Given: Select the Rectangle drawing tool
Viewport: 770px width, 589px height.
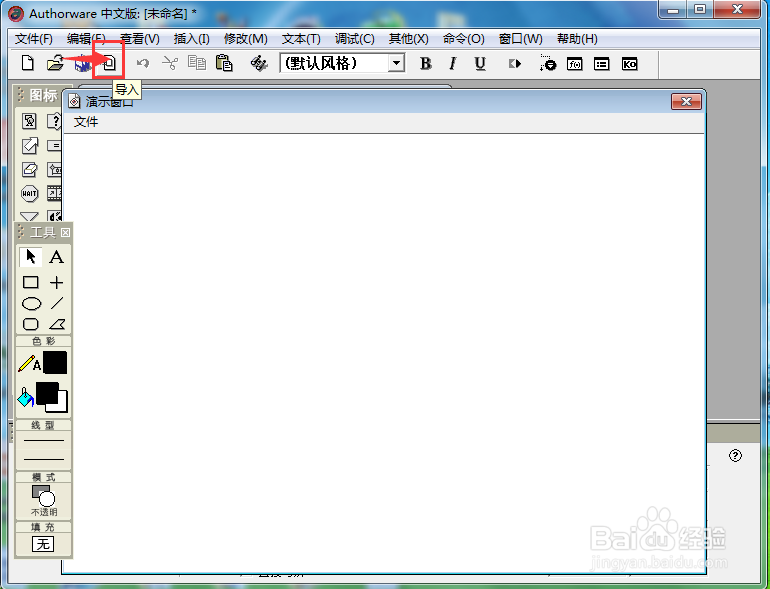Looking at the screenshot, I should (x=31, y=282).
